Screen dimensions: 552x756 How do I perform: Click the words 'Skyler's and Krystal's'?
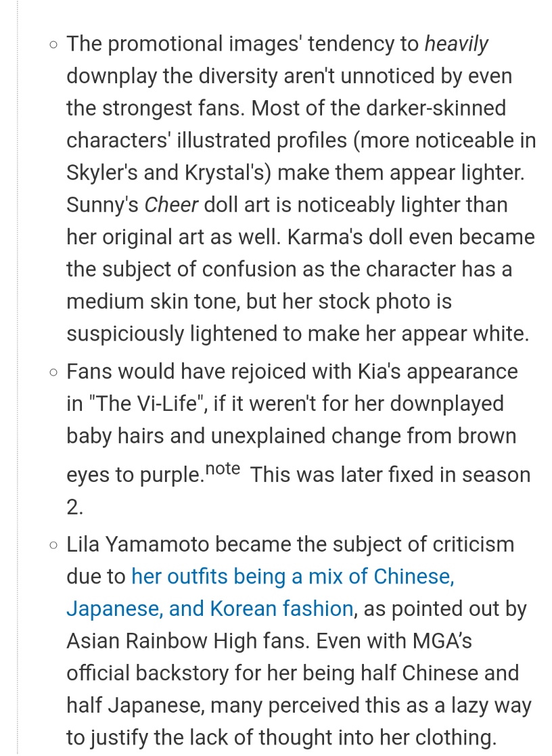pyautogui.click(x=168, y=173)
